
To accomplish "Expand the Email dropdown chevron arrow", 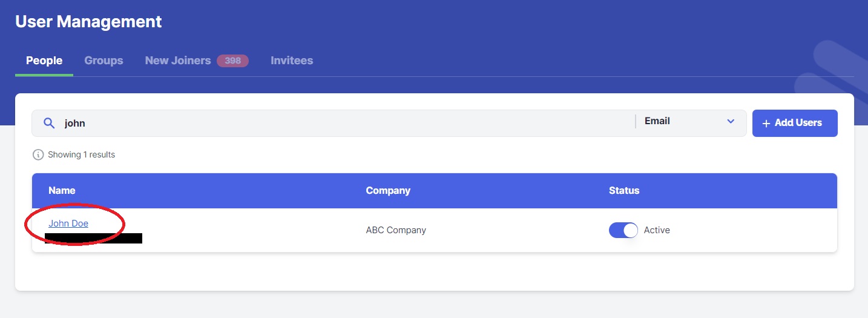I will [x=730, y=121].
